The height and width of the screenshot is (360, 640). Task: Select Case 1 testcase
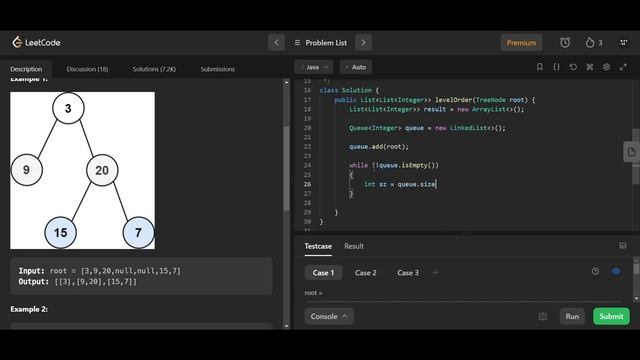[323, 273]
